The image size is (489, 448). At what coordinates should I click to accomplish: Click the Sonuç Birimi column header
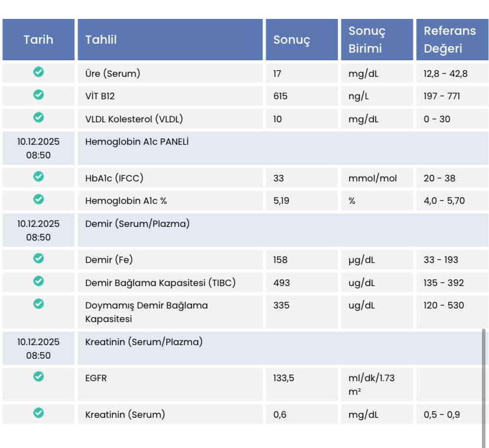(377, 40)
